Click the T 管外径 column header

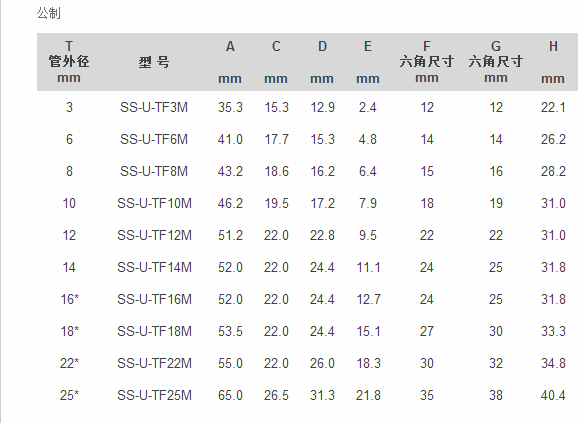pyautogui.click(x=69, y=62)
